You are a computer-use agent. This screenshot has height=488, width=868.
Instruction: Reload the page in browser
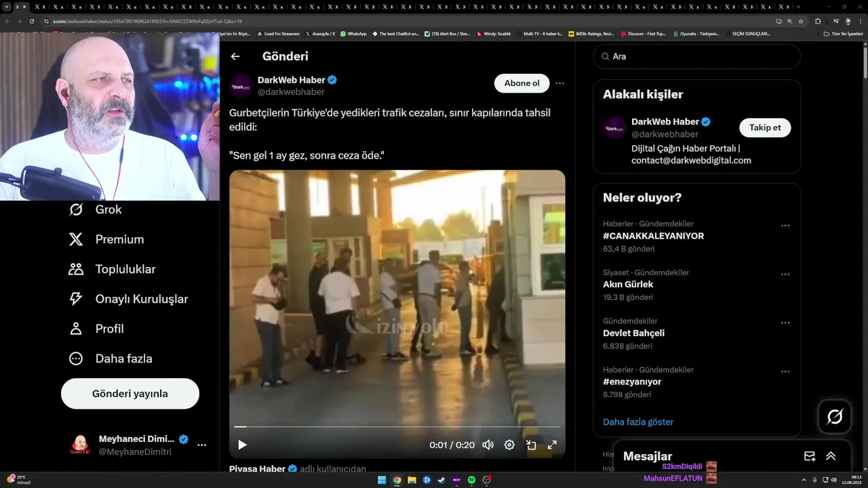pyautogui.click(x=31, y=21)
